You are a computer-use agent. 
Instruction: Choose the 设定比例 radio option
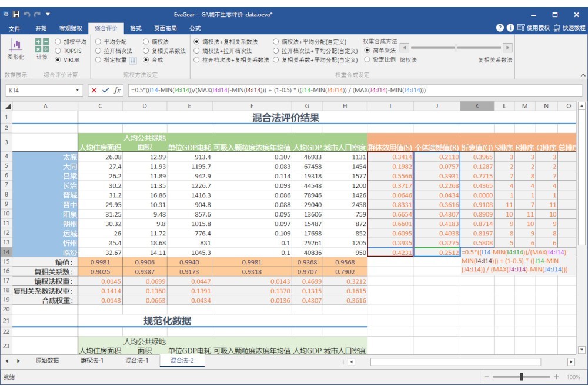(x=367, y=59)
